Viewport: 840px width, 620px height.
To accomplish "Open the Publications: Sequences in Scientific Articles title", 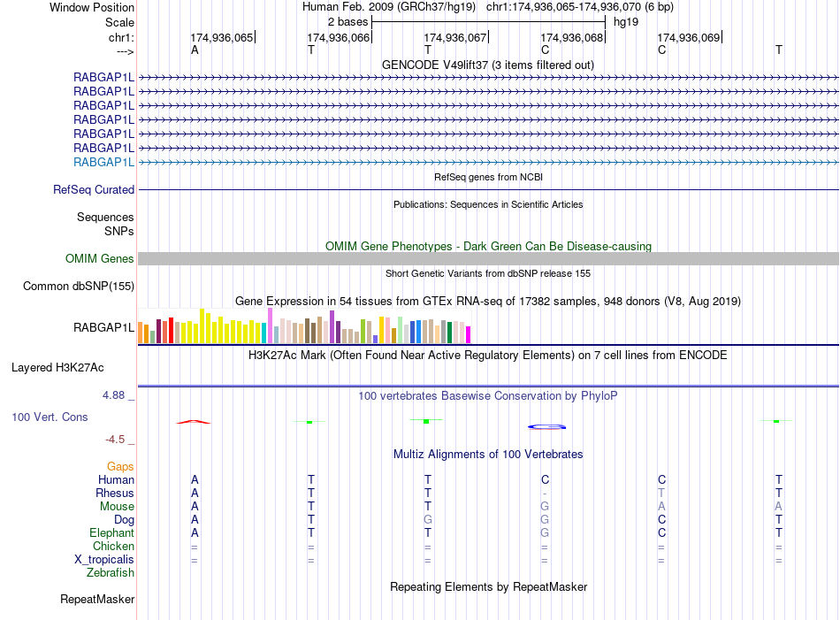I will (488, 204).
